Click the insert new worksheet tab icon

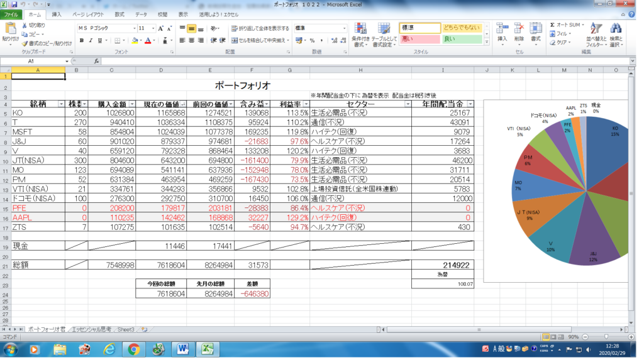click(x=144, y=329)
